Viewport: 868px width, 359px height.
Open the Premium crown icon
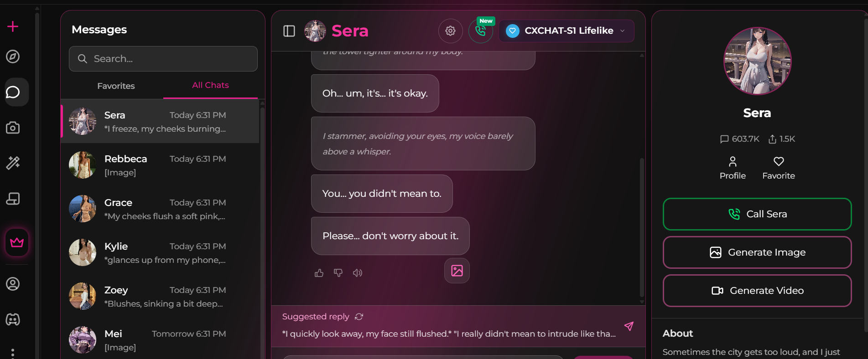tap(16, 242)
